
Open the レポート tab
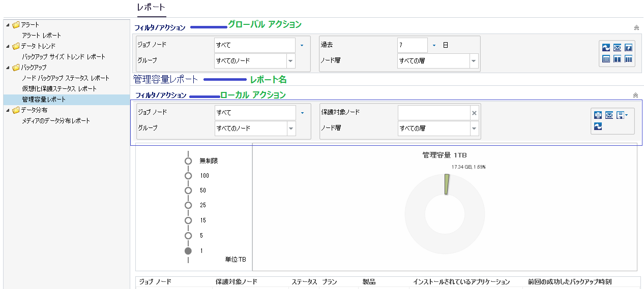pyautogui.click(x=151, y=8)
